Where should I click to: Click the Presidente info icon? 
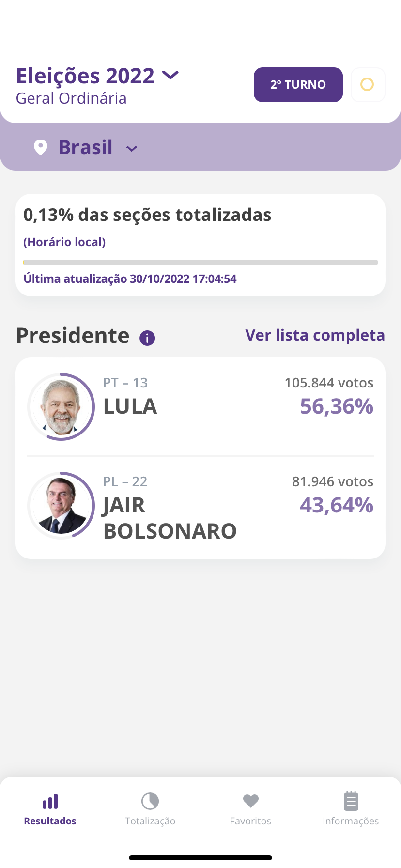(147, 338)
